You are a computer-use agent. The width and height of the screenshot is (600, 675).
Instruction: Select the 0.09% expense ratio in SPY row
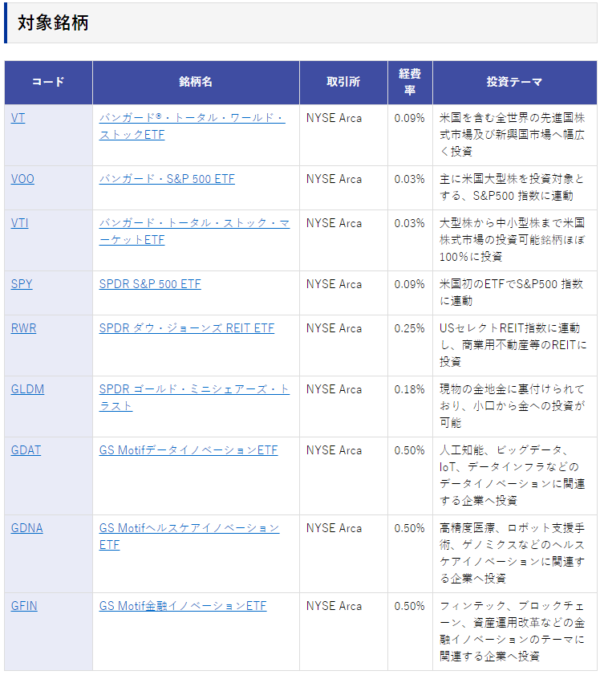409,284
